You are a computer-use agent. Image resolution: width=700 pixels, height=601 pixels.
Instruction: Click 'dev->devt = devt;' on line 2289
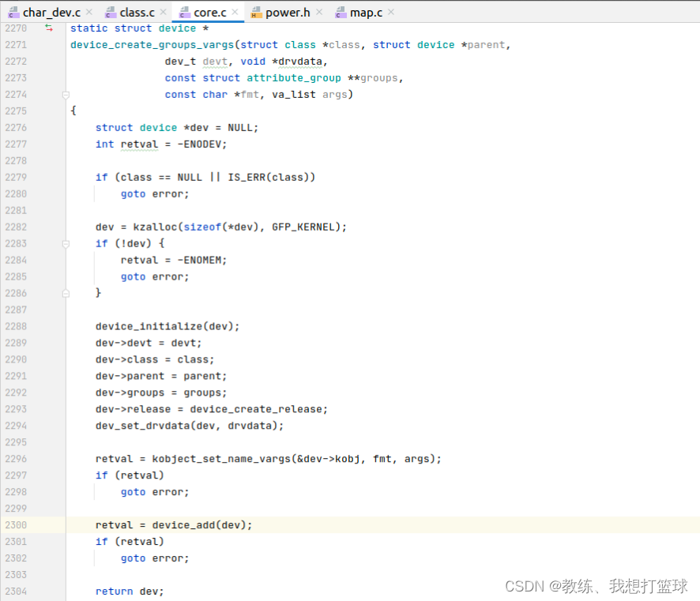tap(149, 343)
